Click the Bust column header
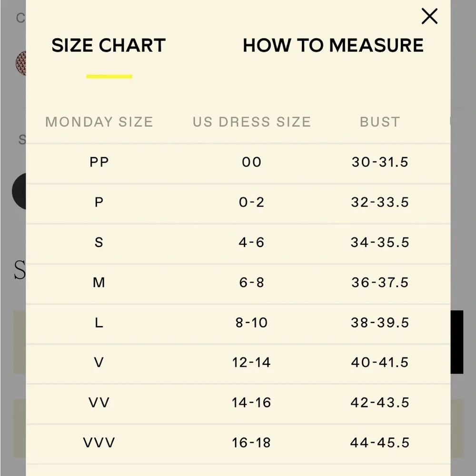The image size is (476, 476). [380, 122]
